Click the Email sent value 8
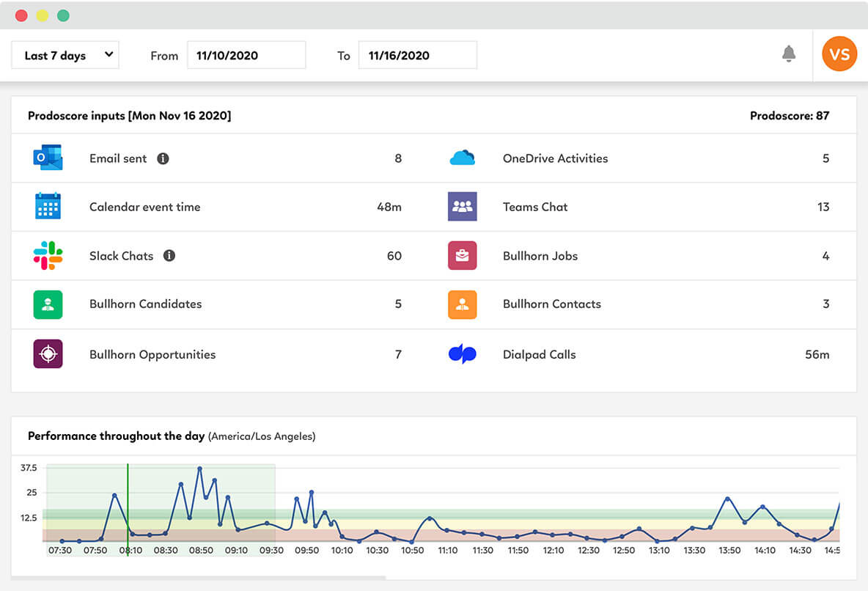 click(398, 158)
